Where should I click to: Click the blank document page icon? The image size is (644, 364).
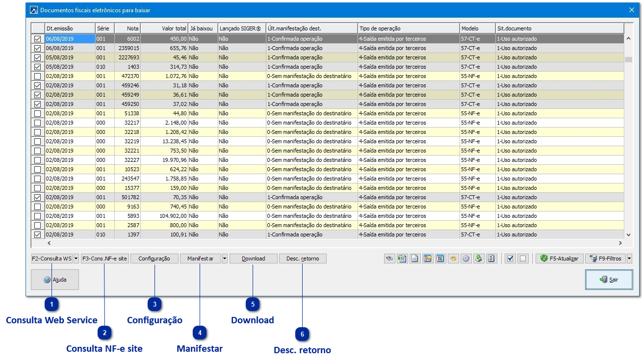415,259
